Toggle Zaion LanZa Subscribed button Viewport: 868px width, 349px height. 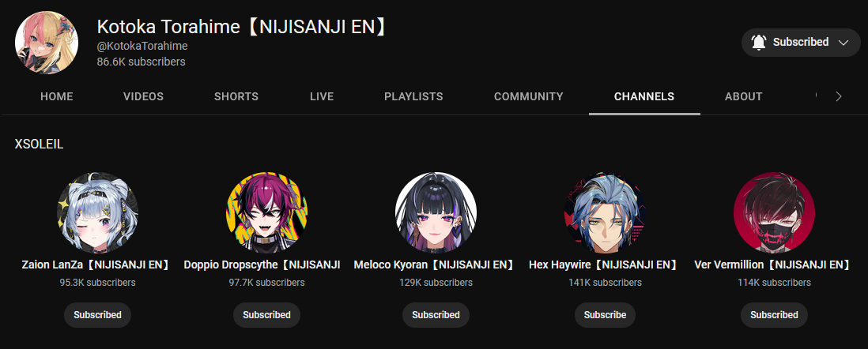point(97,315)
